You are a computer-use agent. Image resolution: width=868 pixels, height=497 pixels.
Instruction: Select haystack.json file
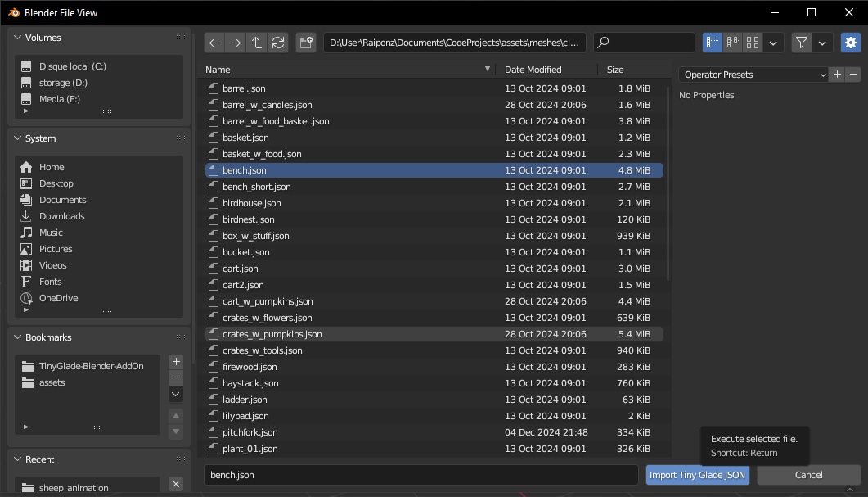pos(434,383)
